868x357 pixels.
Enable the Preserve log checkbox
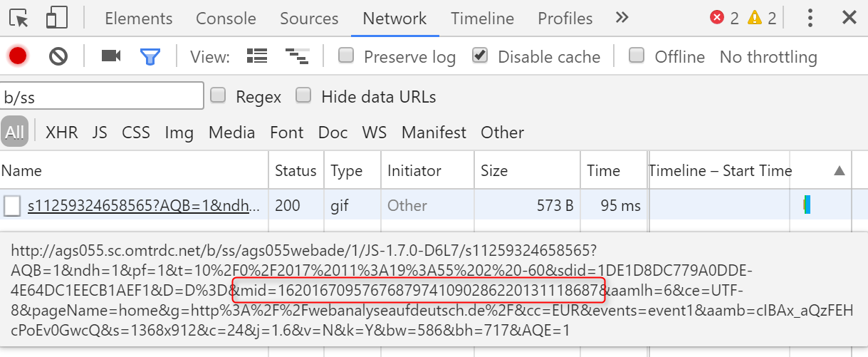346,56
